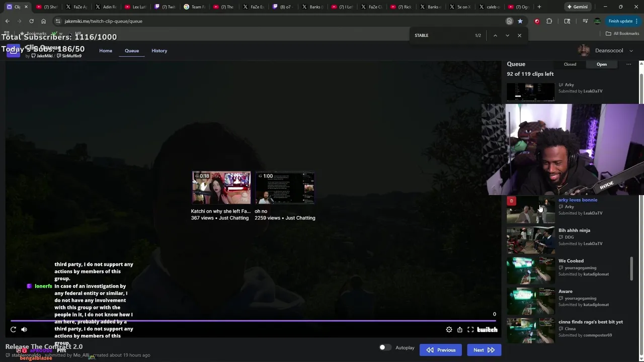Enter fullscreen on the clip player
The image size is (644, 362).
pos(470,329)
